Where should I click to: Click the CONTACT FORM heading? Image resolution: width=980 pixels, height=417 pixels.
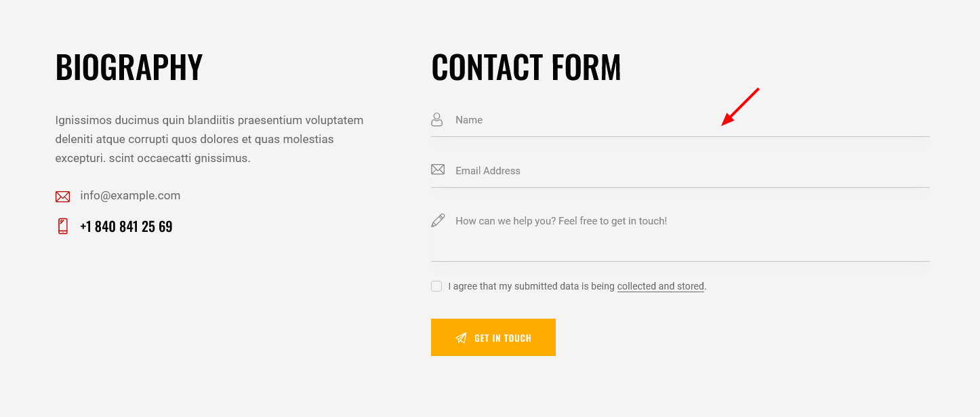tap(526, 67)
